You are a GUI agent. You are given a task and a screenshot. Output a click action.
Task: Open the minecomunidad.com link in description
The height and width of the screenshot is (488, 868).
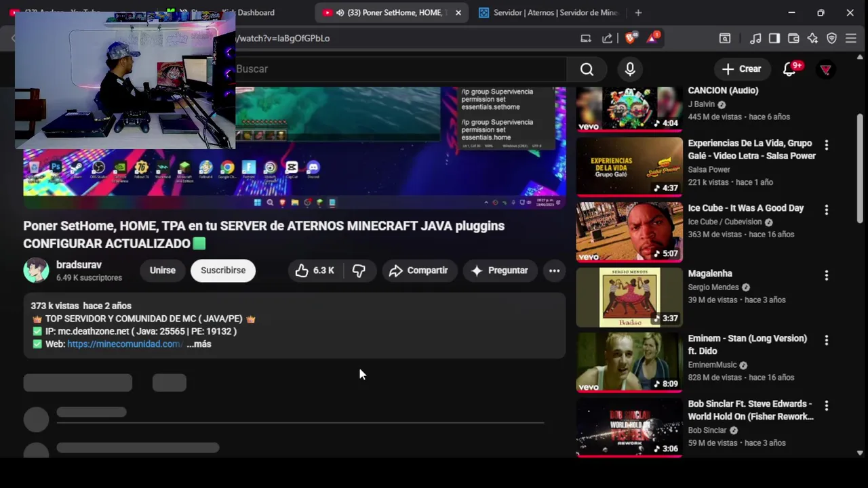pyautogui.click(x=125, y=344)
